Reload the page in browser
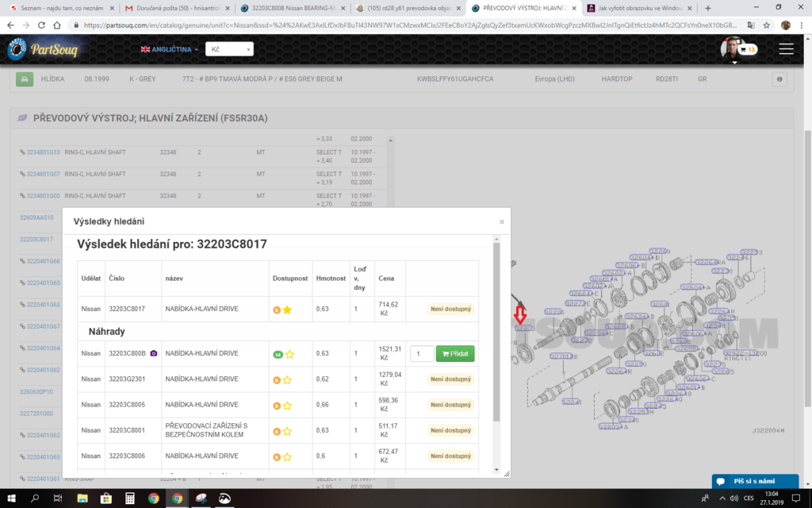The width and height of the screenshot is (812, 508). coord(41,25)
